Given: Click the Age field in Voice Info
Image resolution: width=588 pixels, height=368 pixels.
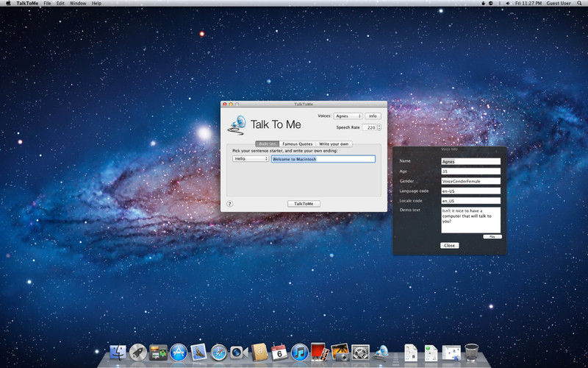Looking at the screenshot, I should click(x=471, y=171).
